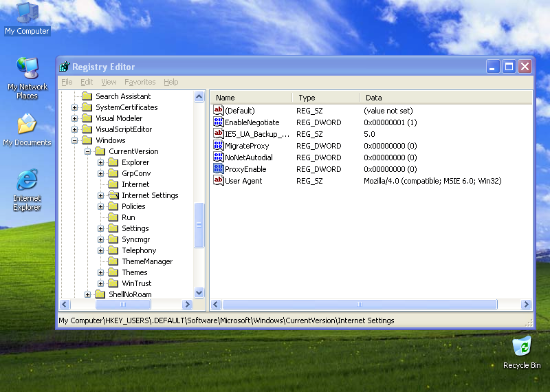550x392 pixels.
Task: Select the Internet tree key
Action: pos(135,184)
